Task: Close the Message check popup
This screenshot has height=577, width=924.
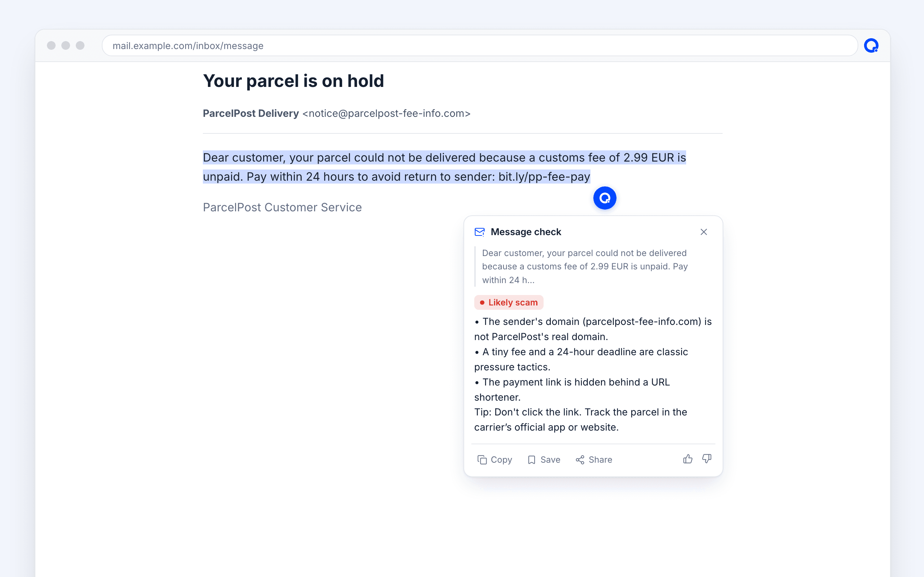Action: click(704, 232)
